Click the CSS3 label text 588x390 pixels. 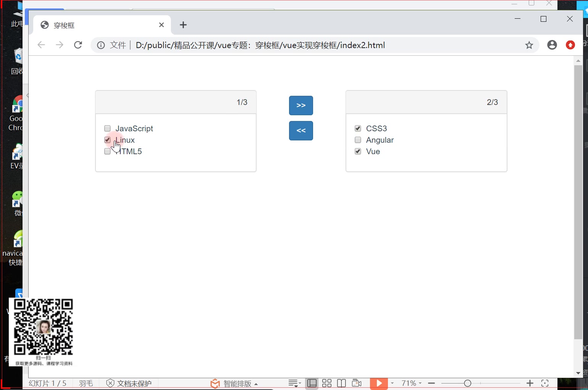point(376,129)
